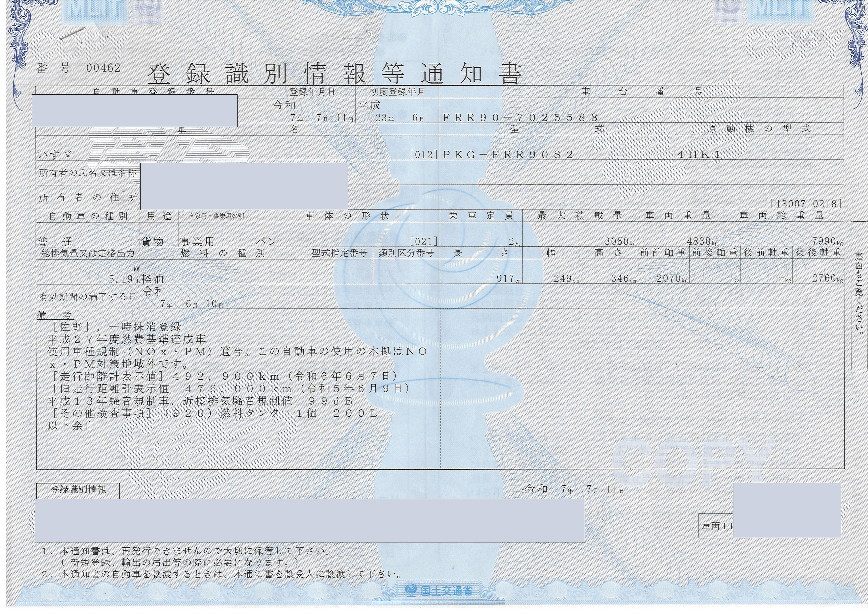The image size is (868, 614).
Task: Click the redacted owner name field
Action: (244, 173)
